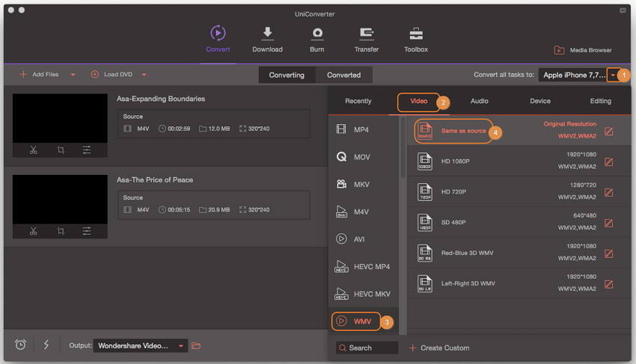
Task: Choose M4V in the format list
Action: [364, 212]
